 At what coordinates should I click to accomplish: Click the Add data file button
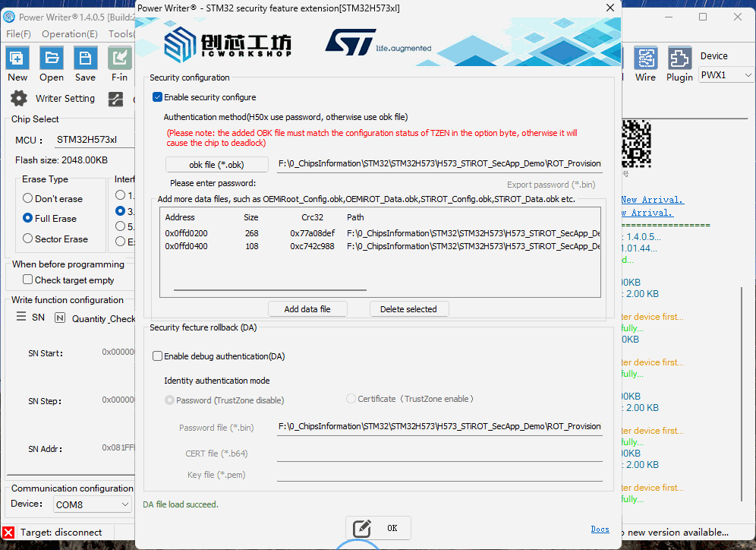[307, 309]
